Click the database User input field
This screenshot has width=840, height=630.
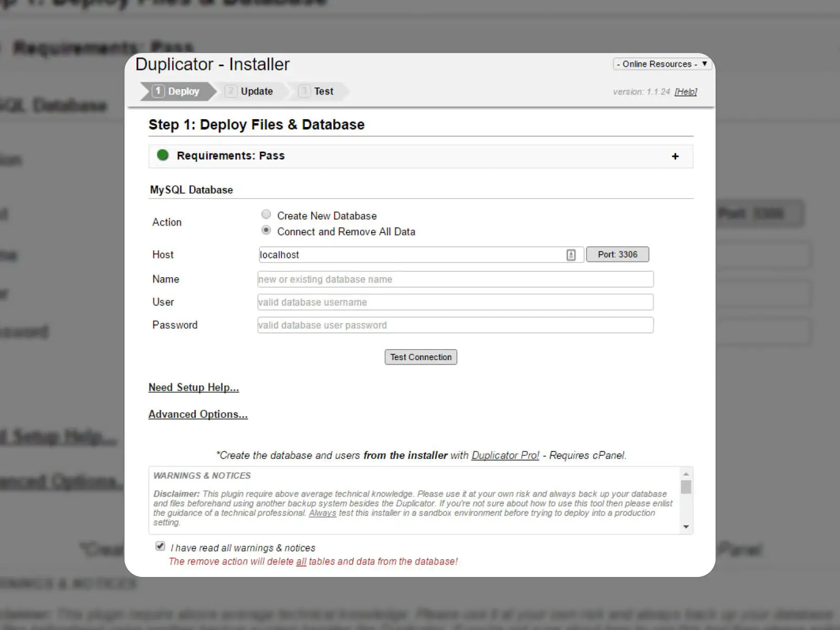pyautogui.click(x=455, y=302)
